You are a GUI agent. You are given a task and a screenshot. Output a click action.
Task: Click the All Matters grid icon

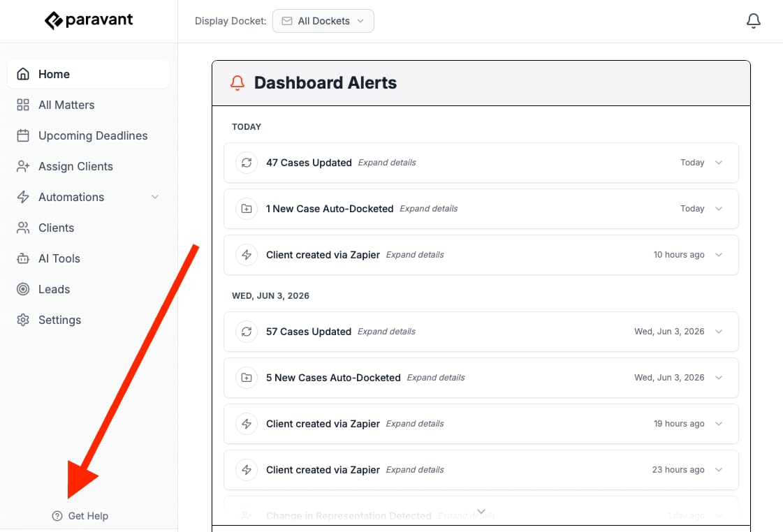(23, 105)
